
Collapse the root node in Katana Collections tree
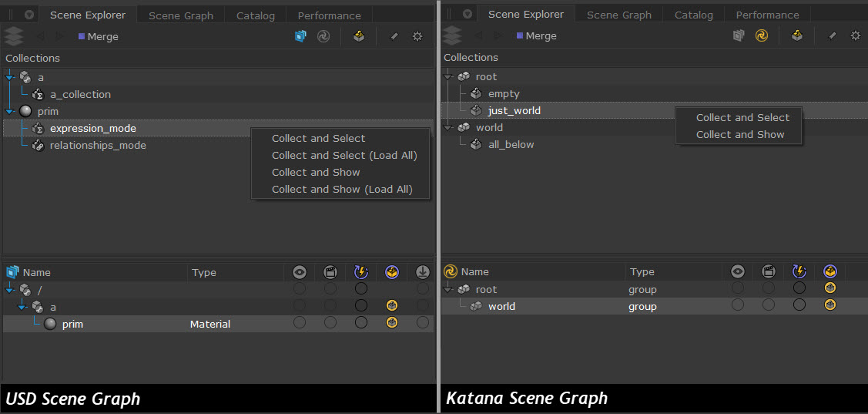click(449, 77)
